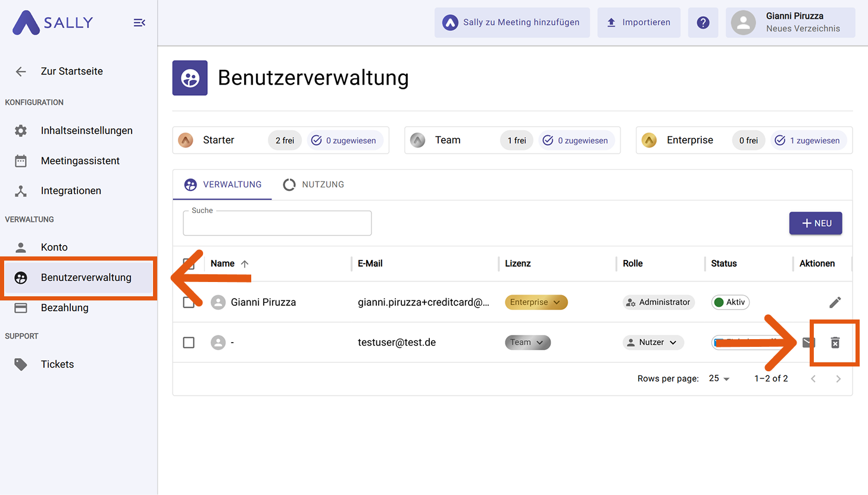Open Enterprise license dropdown

pos(536,302)
